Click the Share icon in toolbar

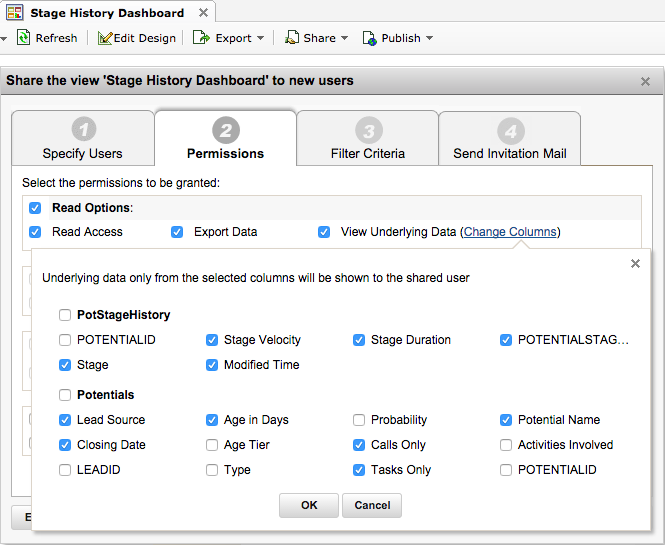click(292, 38)
